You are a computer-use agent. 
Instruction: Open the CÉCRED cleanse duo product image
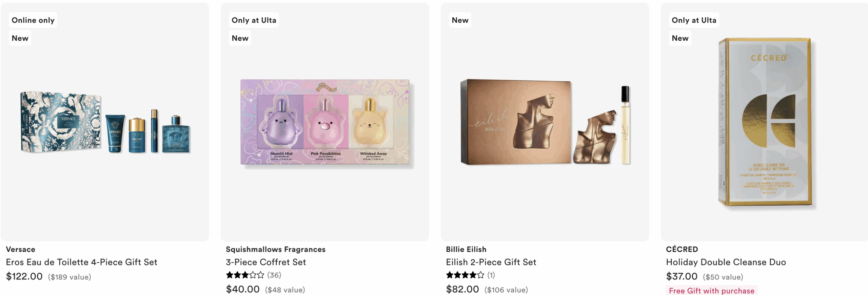coord(765,122)
